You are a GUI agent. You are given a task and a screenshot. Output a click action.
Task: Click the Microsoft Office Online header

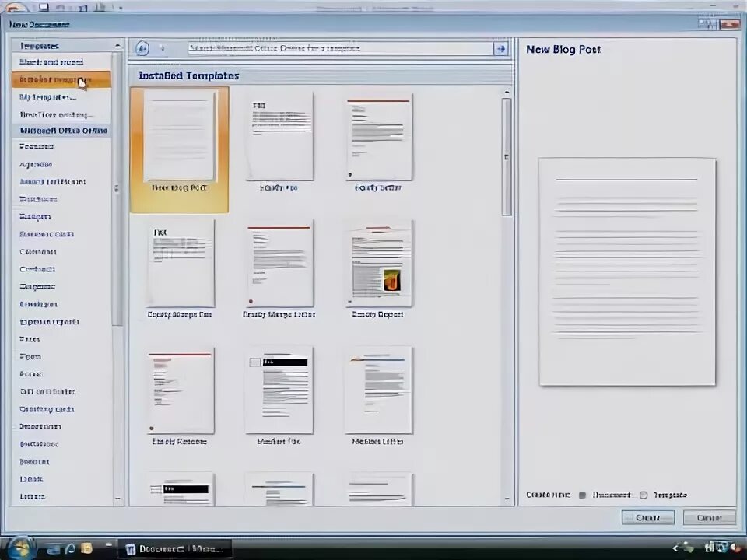click(63, 131)
